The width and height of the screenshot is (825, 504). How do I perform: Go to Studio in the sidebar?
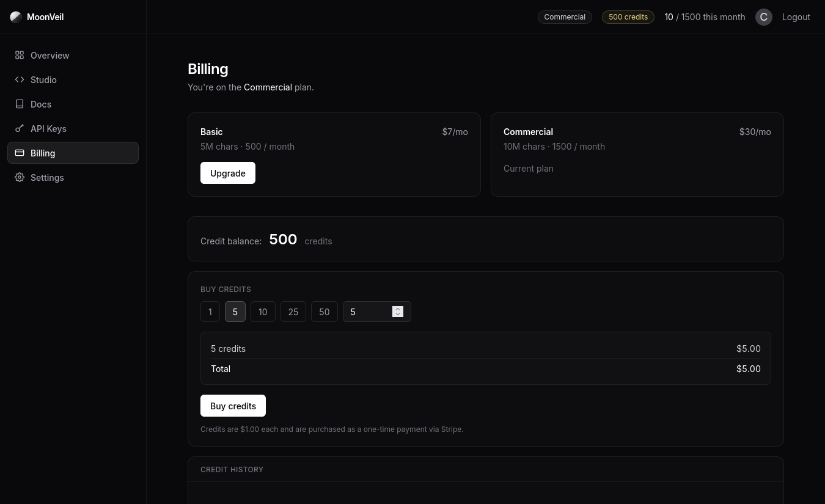tap(73, 79)
